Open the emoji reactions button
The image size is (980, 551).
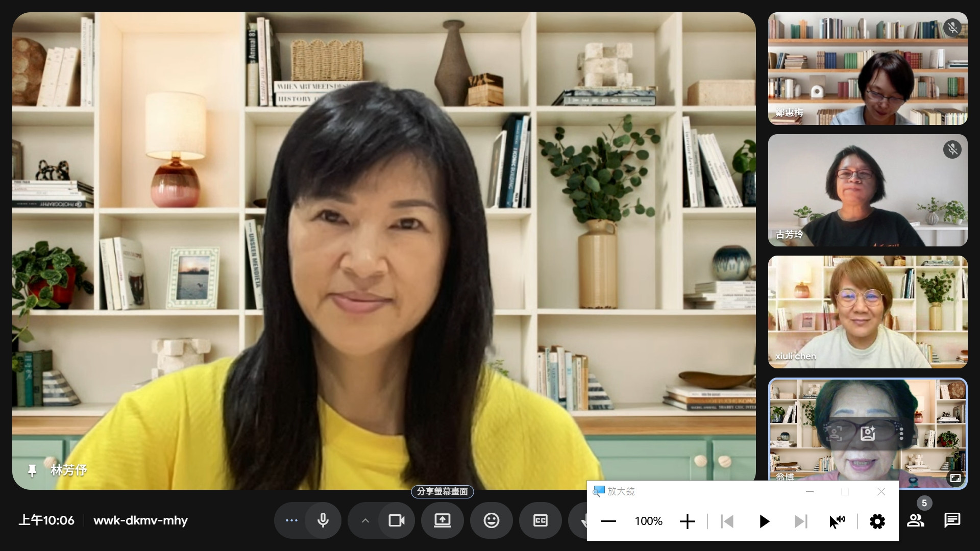[491, 520]
